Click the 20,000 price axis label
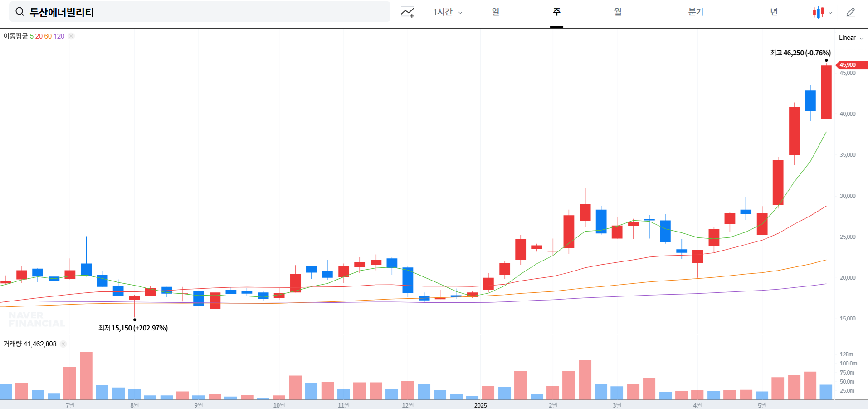 coord(847,278)
